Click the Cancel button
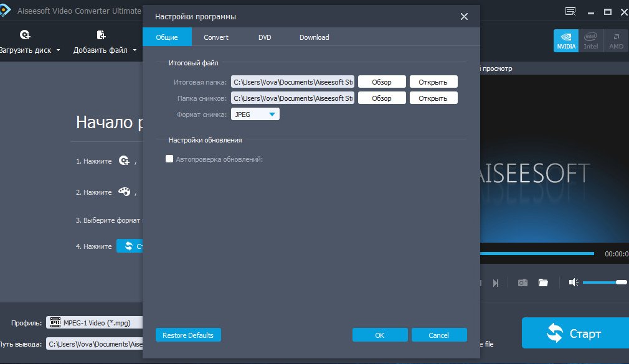This screenshot has width=629, height=364. click(439, 335)
